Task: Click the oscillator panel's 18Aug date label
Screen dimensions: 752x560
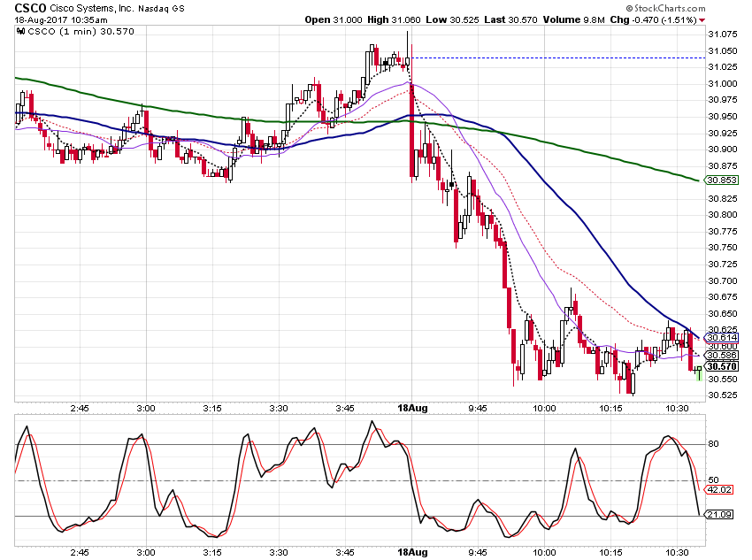Action: (x=412, y=552)
